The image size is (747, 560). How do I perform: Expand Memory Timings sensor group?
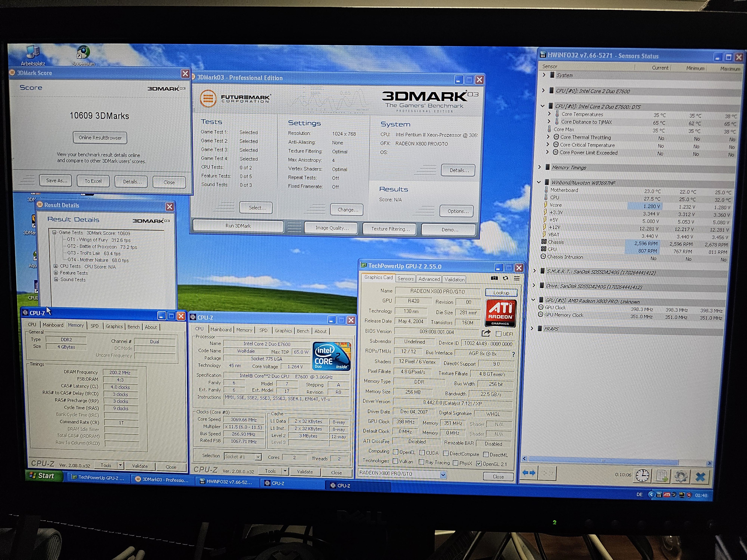pos(540,167)
